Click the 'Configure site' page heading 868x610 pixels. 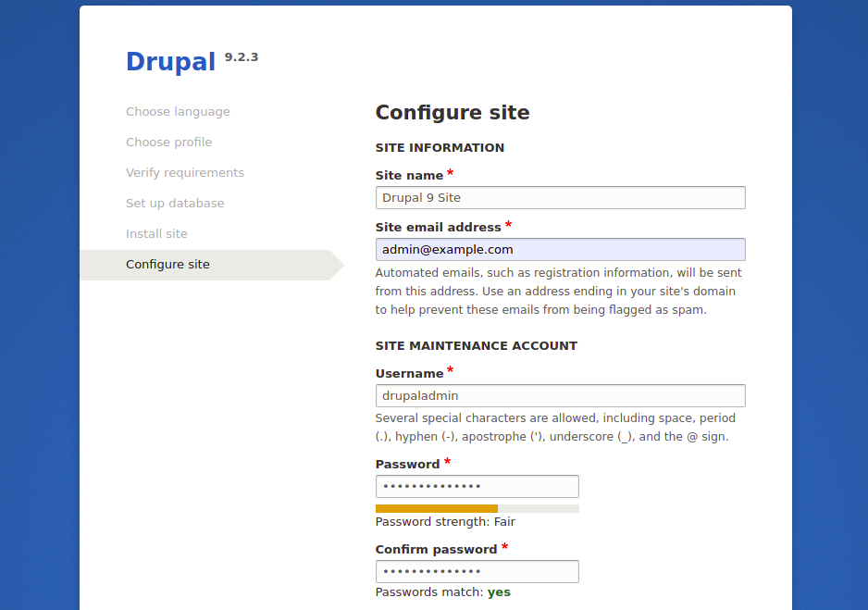click(453, 112)
